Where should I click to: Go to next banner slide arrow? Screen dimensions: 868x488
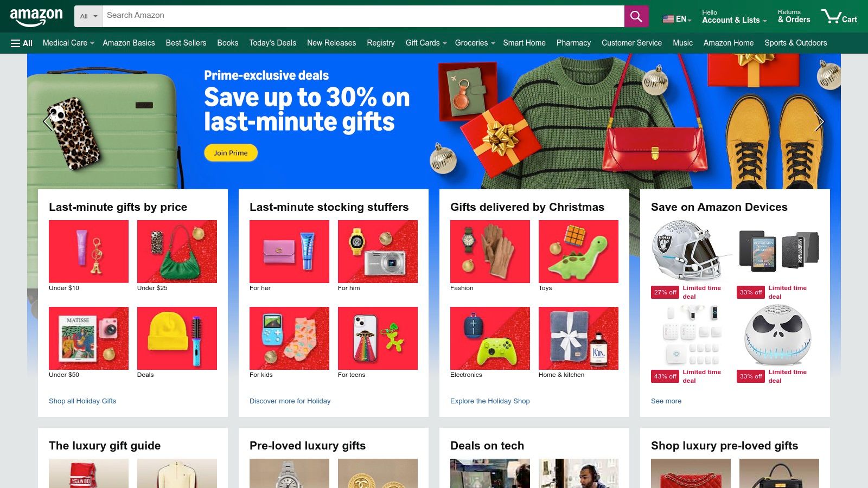pyautogui.click(x=819, y=122)
